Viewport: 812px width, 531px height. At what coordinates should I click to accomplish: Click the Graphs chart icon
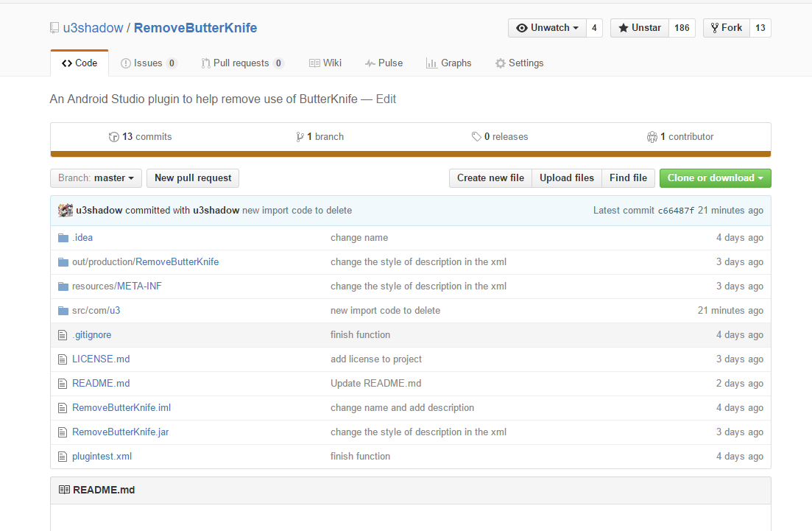431,63
